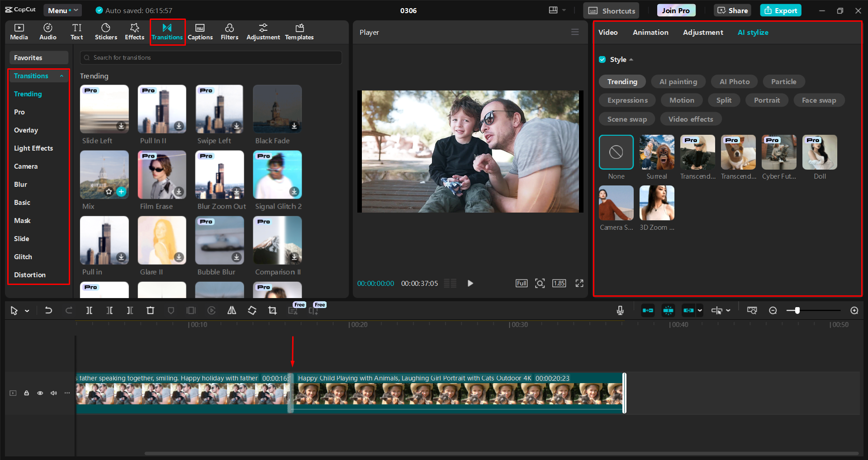Viewport: 868px width, 460px height.
Task: Click the Join Pro button
Action: [675, 10]
